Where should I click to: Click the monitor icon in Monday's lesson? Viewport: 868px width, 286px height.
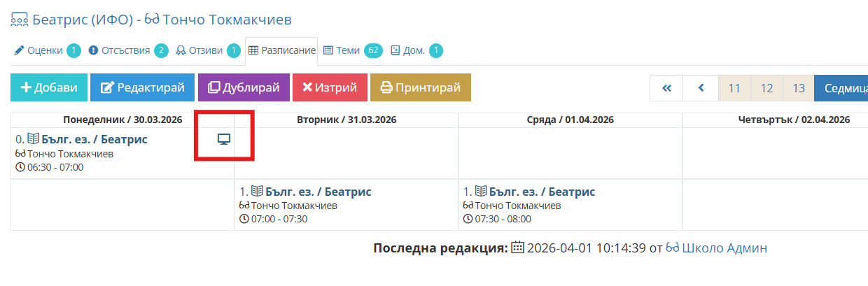[224, 140]
